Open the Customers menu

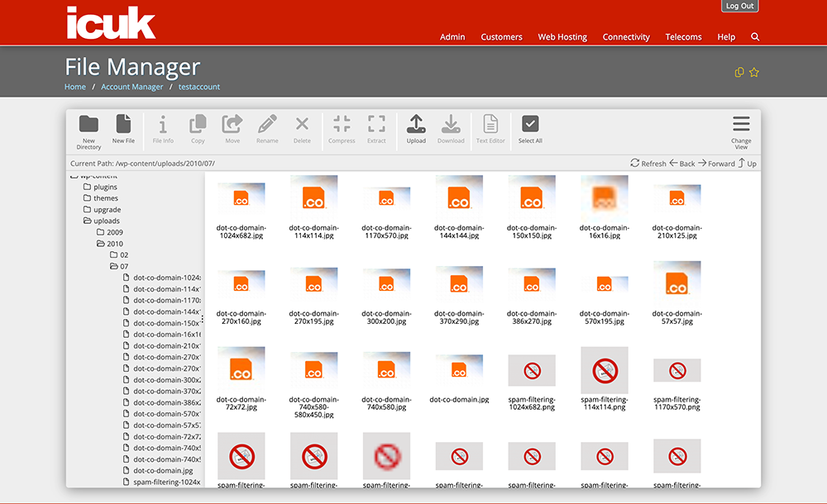[502, 37]
